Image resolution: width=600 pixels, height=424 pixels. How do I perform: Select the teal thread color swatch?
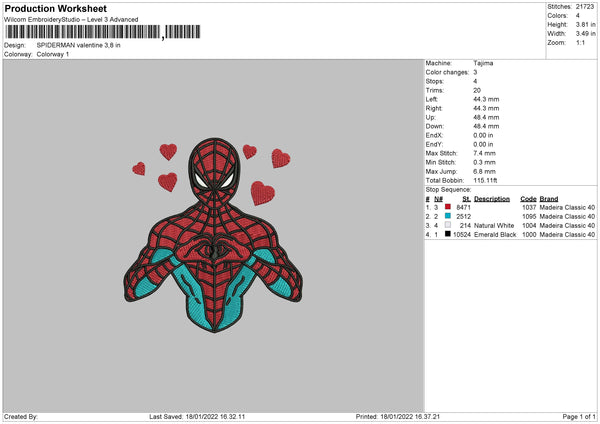(448, 216)
